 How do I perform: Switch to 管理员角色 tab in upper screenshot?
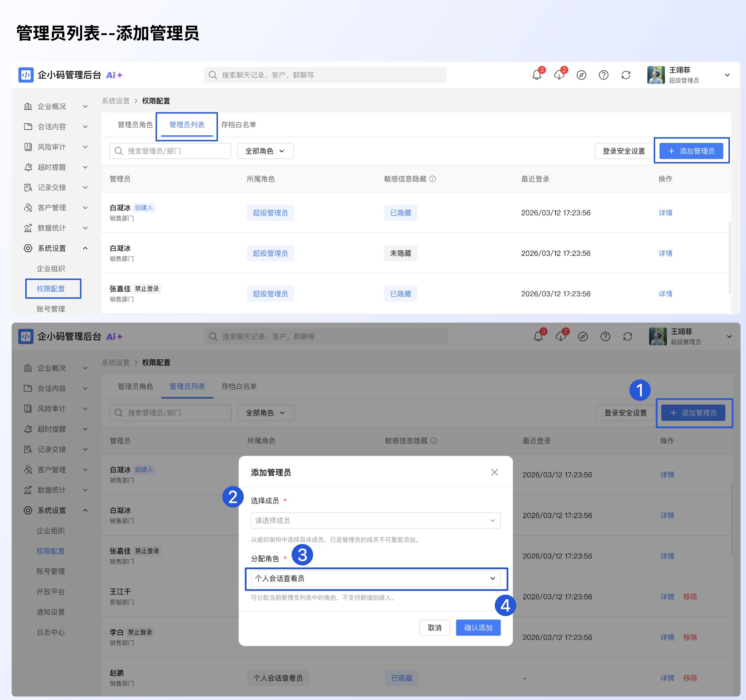(x=135, y=125)
